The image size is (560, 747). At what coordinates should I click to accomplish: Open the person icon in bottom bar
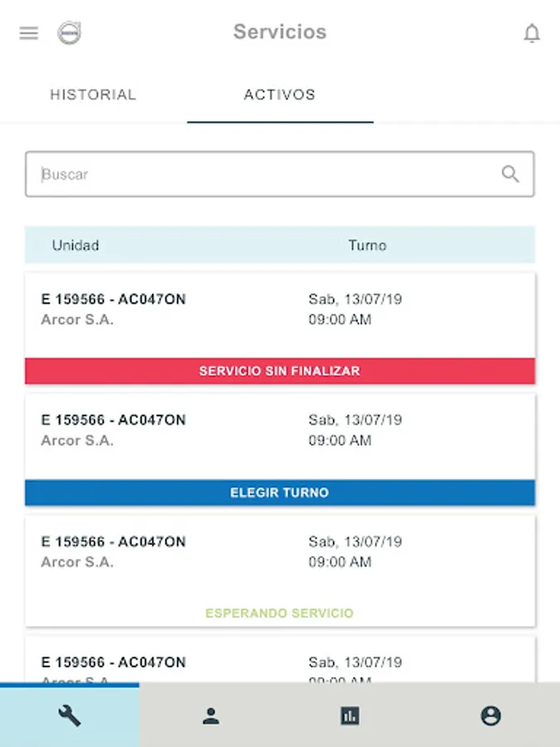tap(211, 715)
